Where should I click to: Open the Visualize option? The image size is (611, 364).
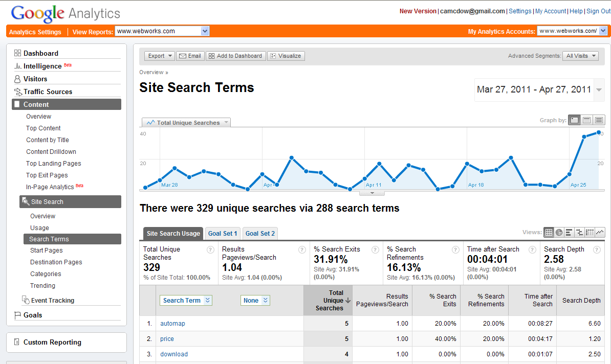[286, 56]
